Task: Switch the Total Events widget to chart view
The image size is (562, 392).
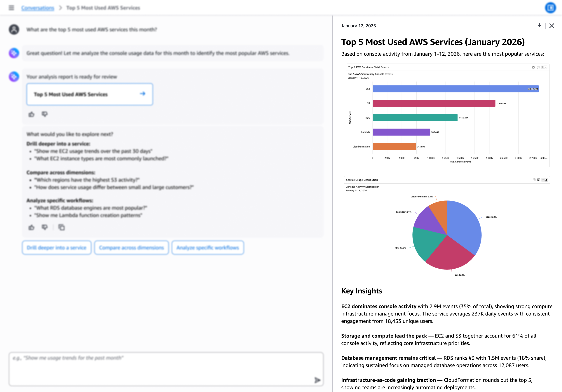Action: click(546, 67)
